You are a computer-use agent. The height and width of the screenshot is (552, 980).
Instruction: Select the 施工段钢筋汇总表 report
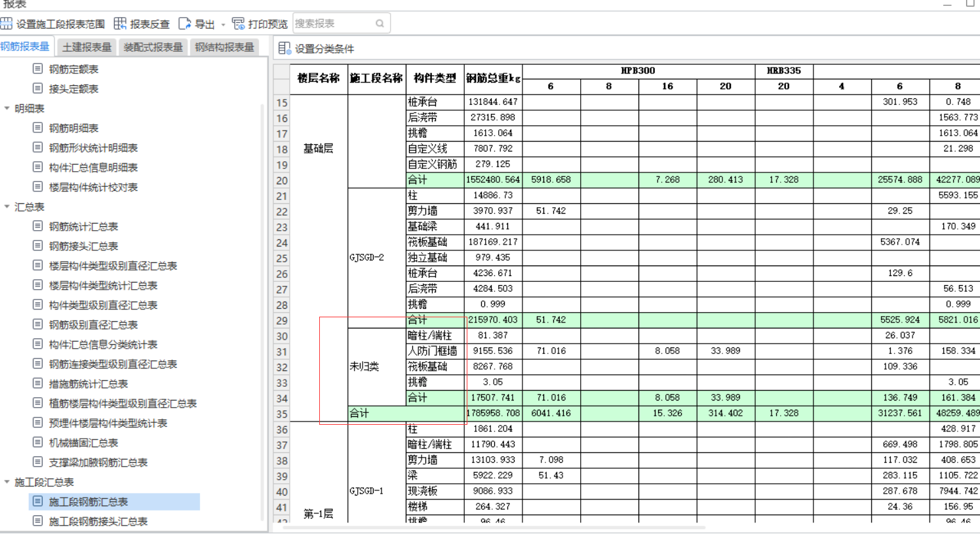(x=114, y=502)
